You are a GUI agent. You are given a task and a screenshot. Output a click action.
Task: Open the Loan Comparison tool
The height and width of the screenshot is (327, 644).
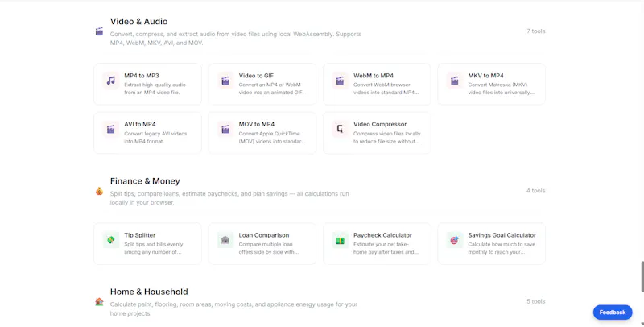pyautogui.click(x=262, y=243)
